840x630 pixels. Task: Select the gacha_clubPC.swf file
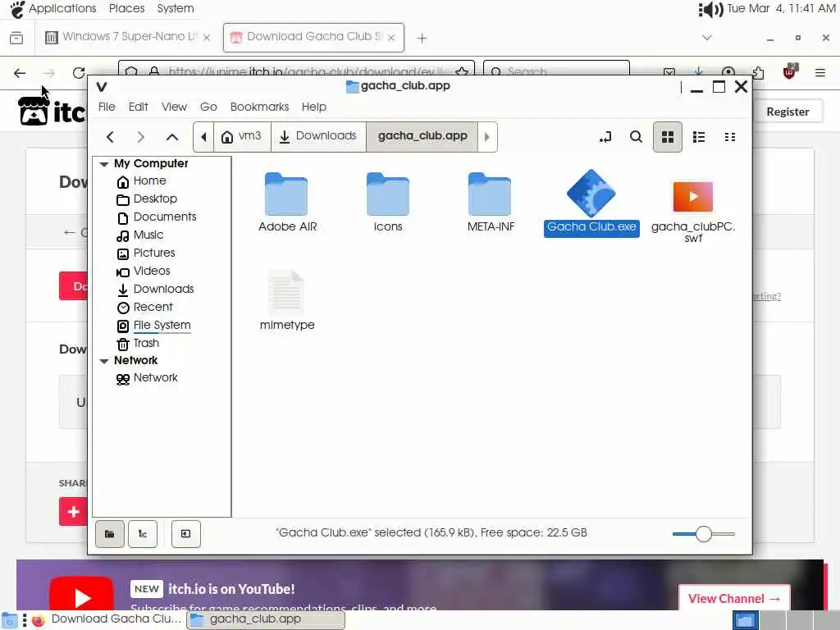point(692,211)
